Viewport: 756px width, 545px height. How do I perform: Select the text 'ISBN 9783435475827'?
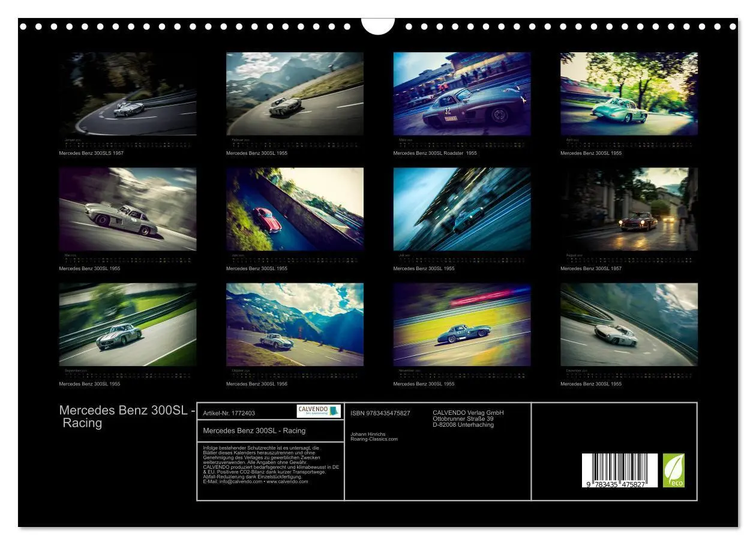[x=380, y=413]
